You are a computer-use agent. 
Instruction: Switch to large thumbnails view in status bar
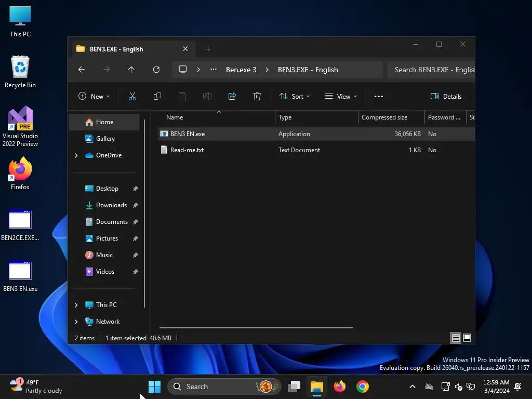tap(467, 338)
